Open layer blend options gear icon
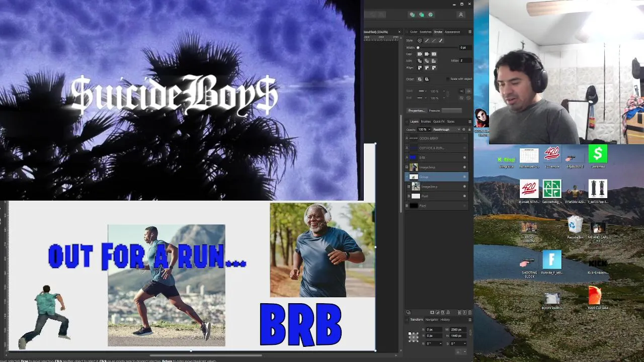The image size is (644, 362). tap(464, 130)
